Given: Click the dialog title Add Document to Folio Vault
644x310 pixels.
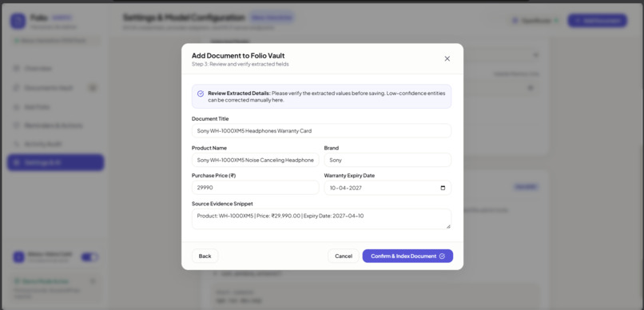Looking at the screenshot, I should [x=238, y=56].
